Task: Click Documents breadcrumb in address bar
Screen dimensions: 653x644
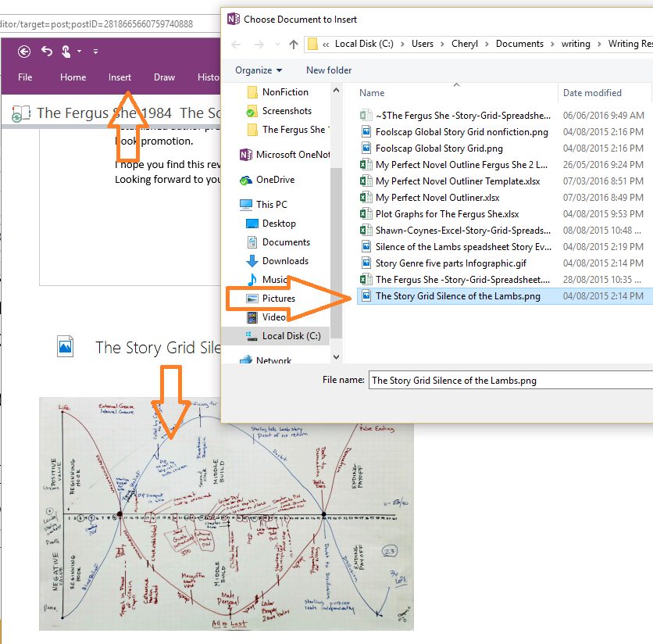Action: [519, 44]
